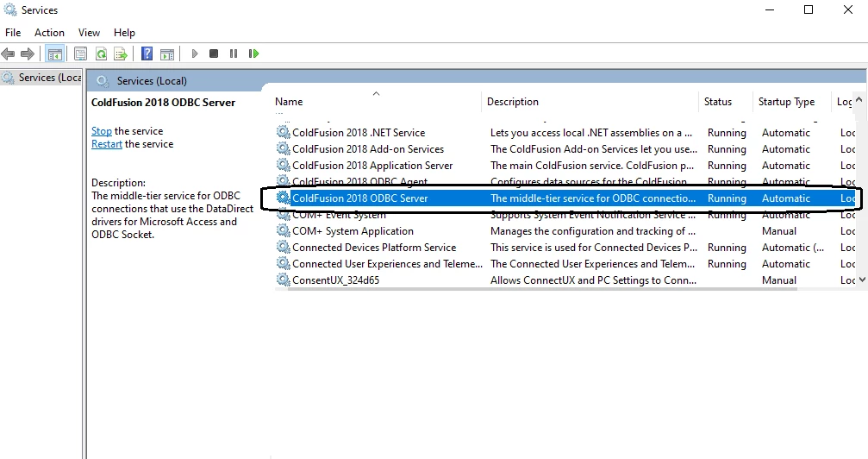Open the Action menu

click(49, 33)
